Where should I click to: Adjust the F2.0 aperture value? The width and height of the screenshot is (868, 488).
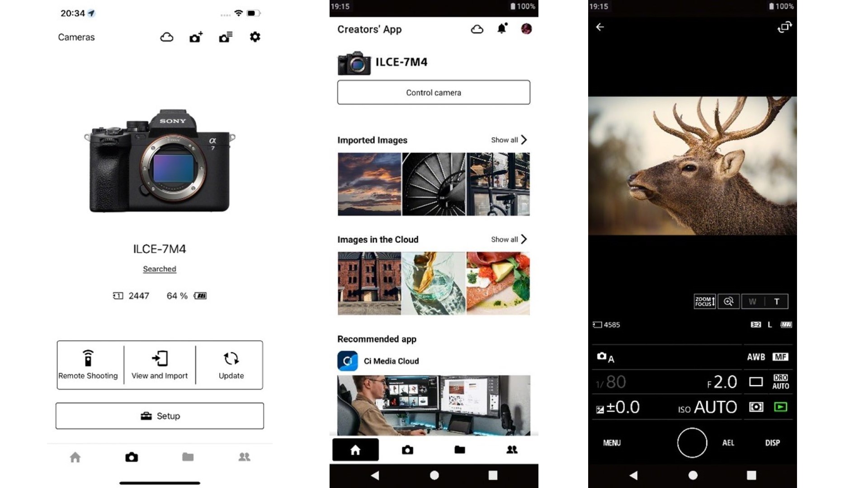click(722, 382)
